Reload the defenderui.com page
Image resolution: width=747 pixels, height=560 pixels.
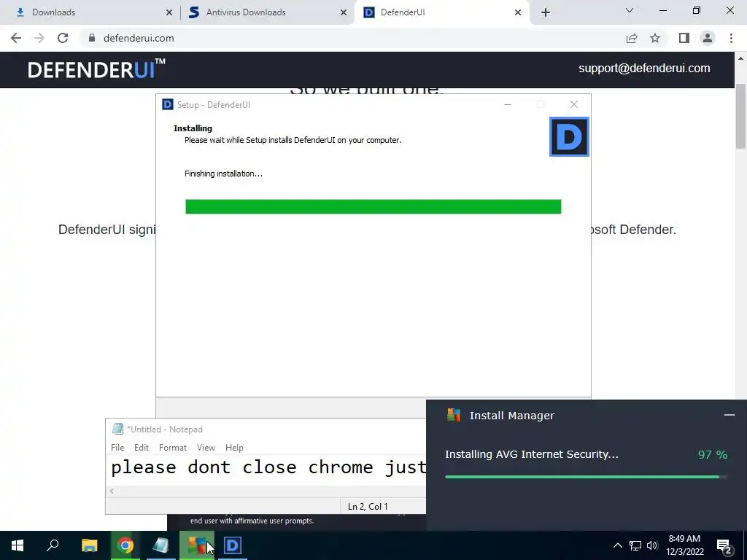tap(63, 38)
